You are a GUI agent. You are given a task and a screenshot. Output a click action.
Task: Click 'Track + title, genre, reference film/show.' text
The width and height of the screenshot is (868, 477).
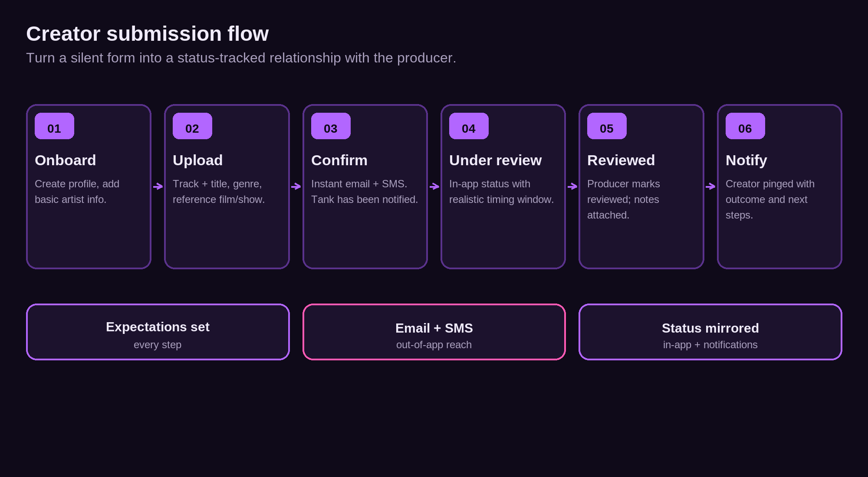tap(219, 192)
